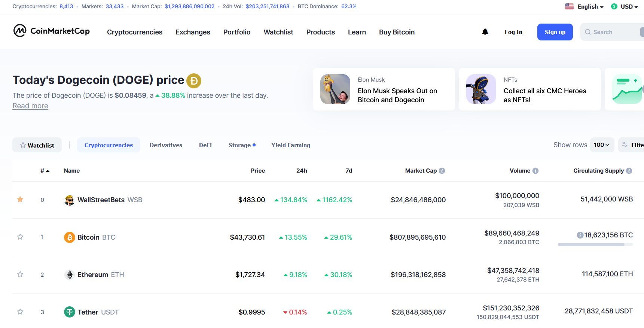Open the Learn nav menu
This screenshot has width=644, height=328.
click(x=357, y=32)
